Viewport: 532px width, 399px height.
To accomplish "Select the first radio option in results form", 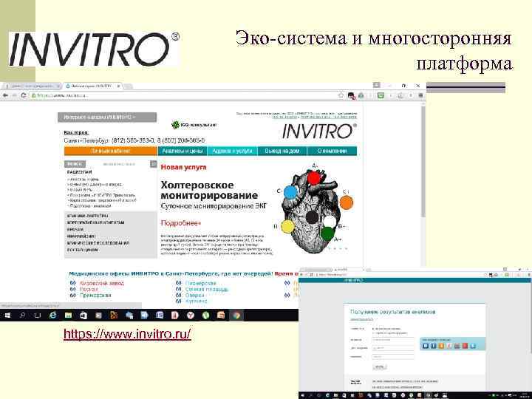I will tap(374, 329).
